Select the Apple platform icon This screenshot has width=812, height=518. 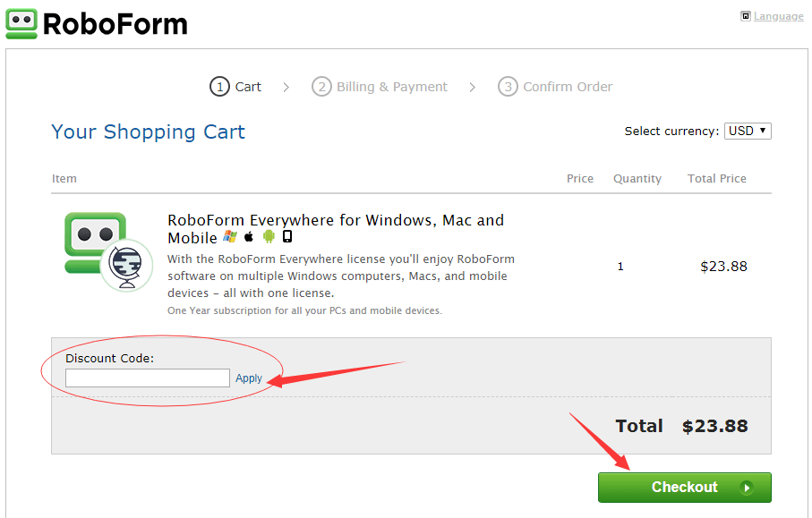[248, 237]
